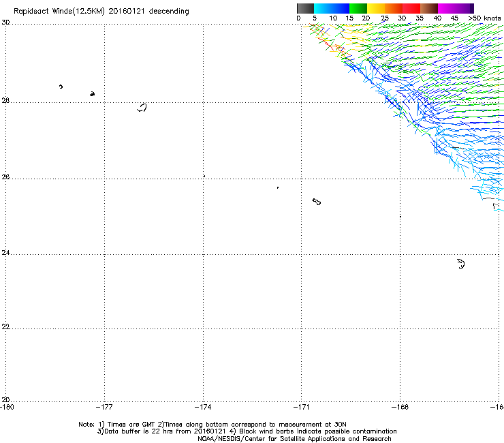Click the '40' label under the color bar
This screenshot has height=443, width=504.
437,18
